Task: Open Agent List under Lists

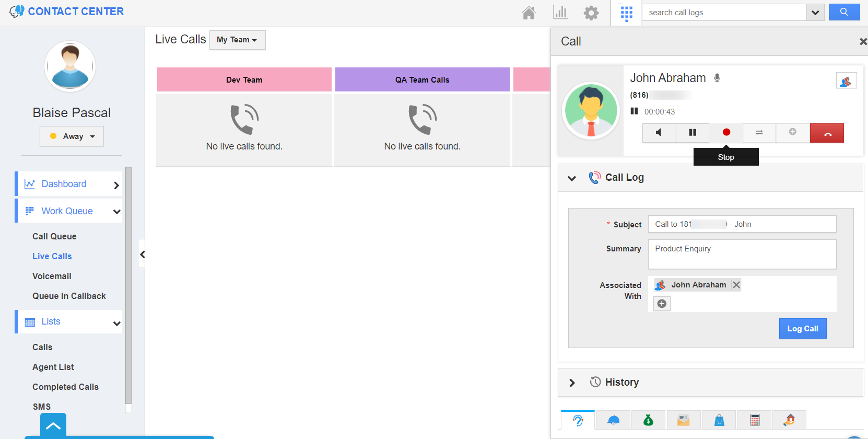Action: coord(53,367)
